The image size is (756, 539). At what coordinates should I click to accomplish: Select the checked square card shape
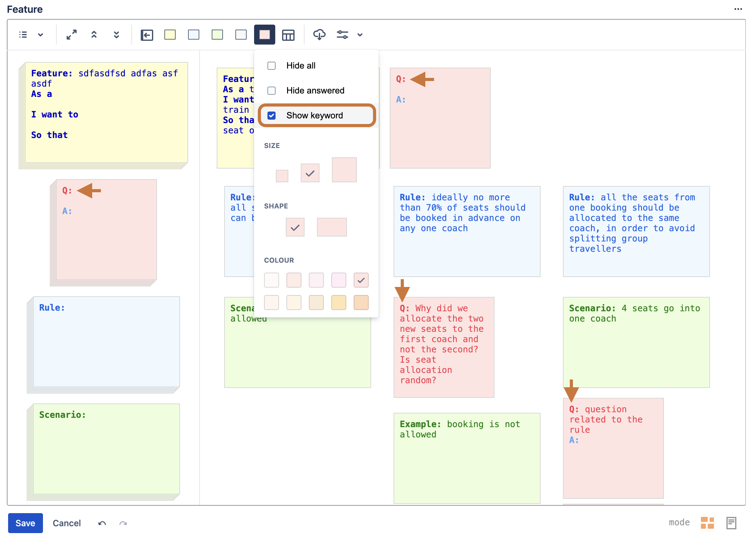(295, 227)
